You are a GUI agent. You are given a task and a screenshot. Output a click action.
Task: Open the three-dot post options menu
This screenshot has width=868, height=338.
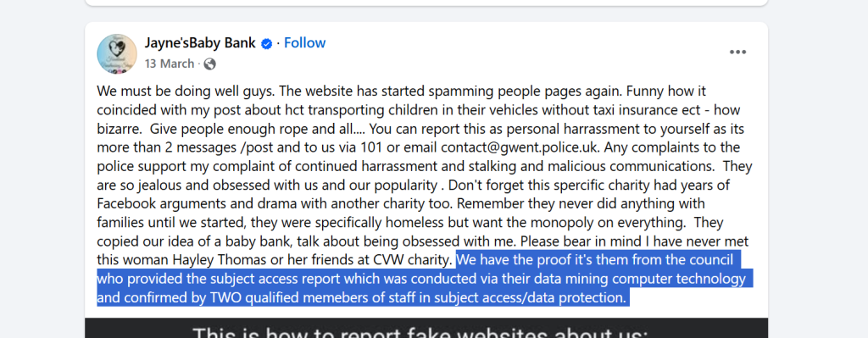(x=738, y=52)
